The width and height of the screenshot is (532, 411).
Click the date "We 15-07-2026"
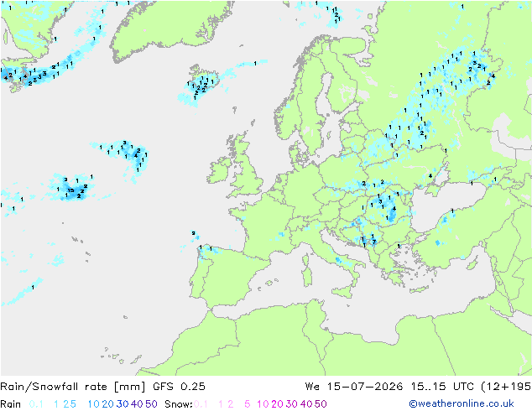[x=354, y=387]
